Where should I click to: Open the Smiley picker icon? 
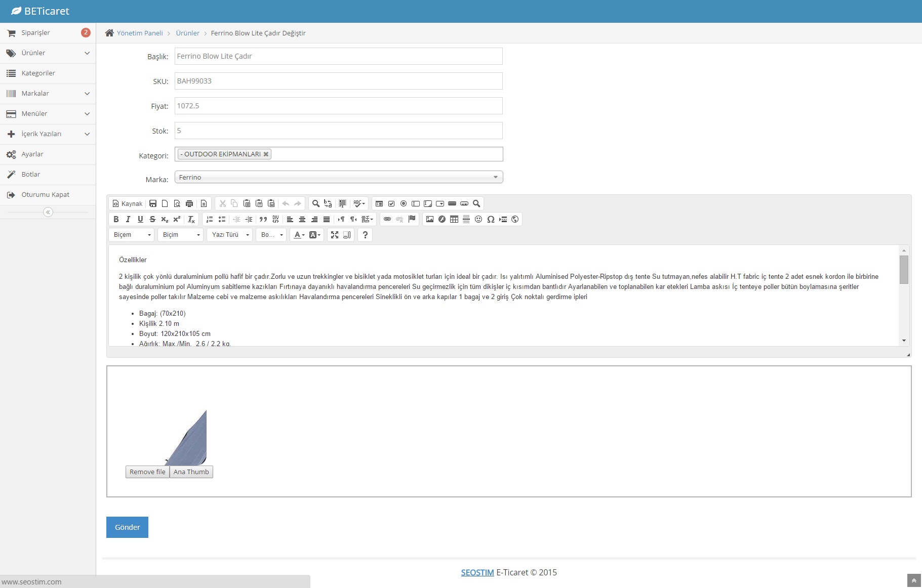[x=478, y=219]
